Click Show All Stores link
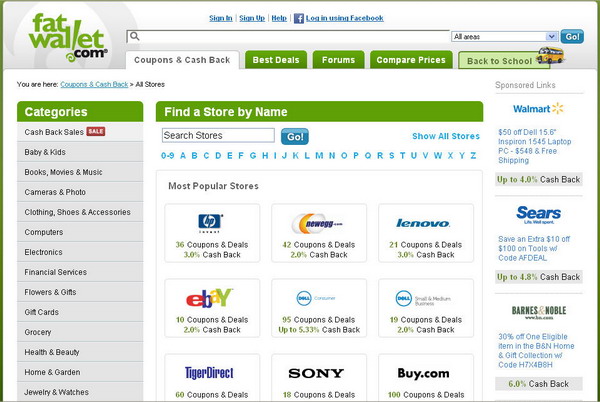The height and width of the screenshot is (402, 600). [x=446, y=136]
